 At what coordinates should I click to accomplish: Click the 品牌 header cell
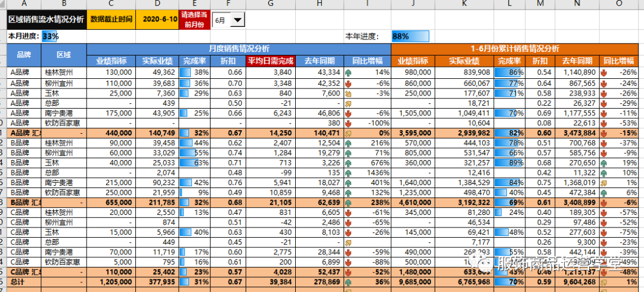(24, 55)
